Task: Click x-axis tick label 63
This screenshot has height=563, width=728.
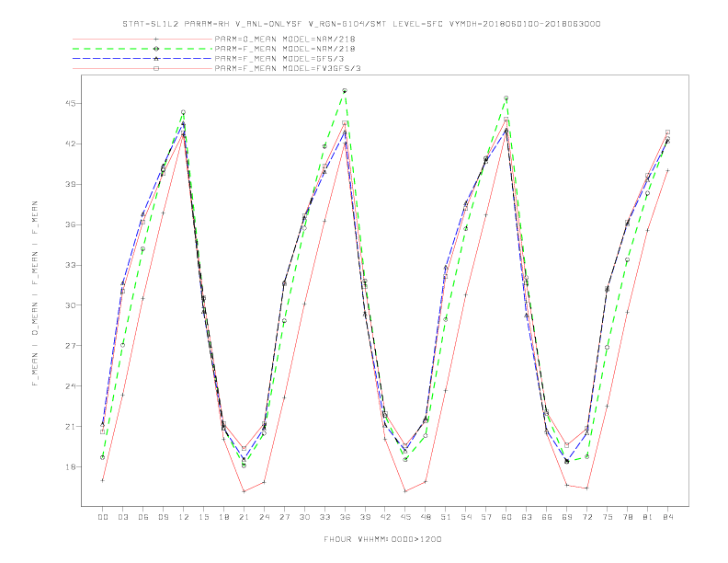Action: tap(527, 517)
